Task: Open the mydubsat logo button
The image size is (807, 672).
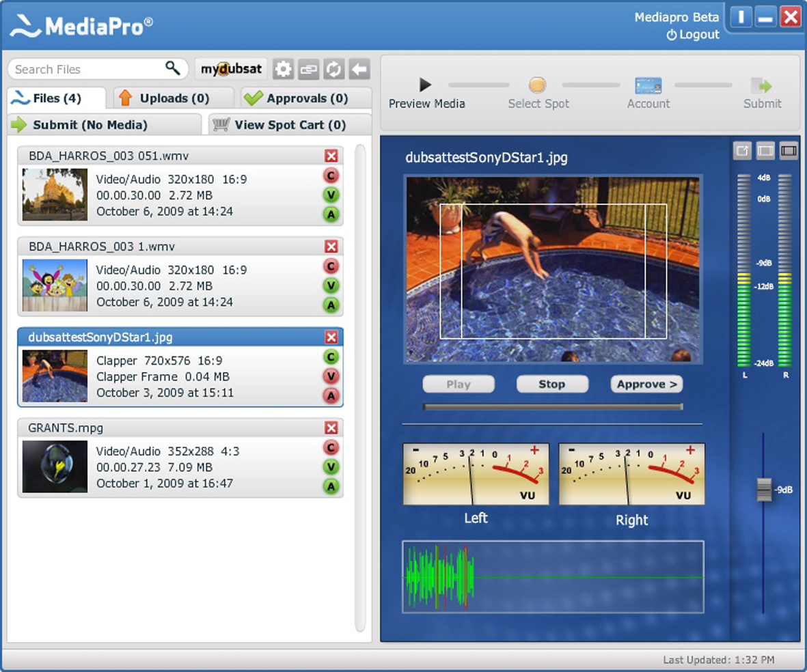Action: (x=231, y=69)
